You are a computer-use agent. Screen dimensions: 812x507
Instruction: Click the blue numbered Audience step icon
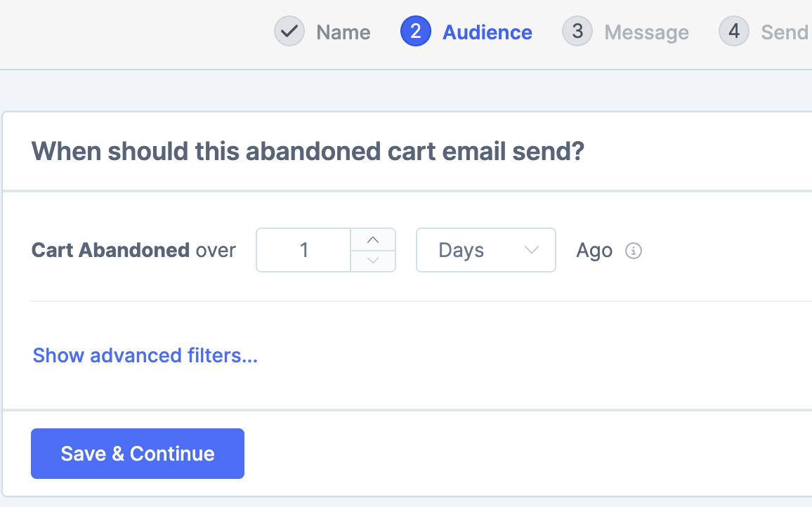(x=416, y=32)
